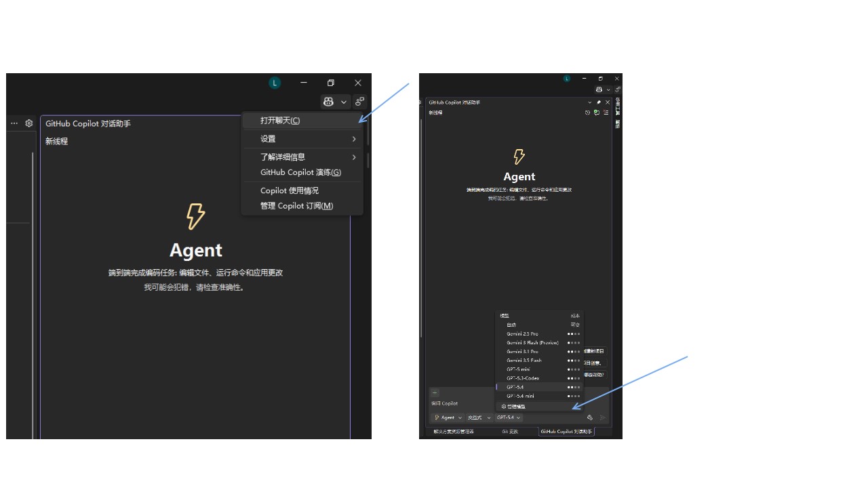868x488 pixels.
Task: Close the Copilot chat panel in right window
Action: pyautogui.click(x=608, y=102)
